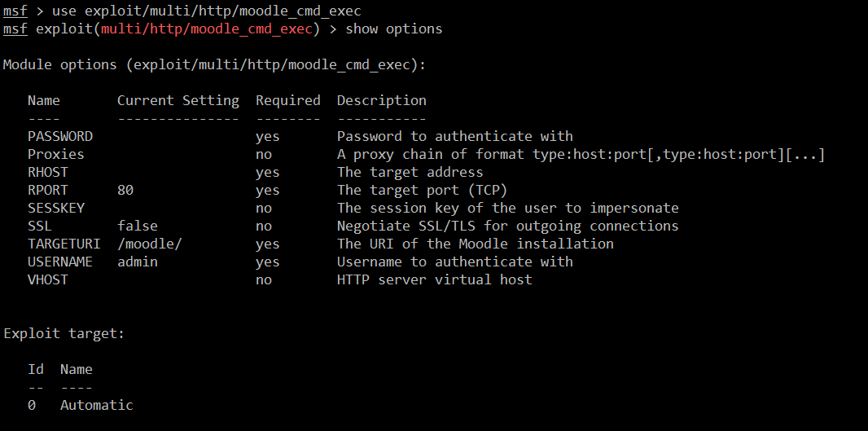This screenshot has height=431, width=868.
Task: Click the SSL setting value 'false'
Action: point(138,226)
